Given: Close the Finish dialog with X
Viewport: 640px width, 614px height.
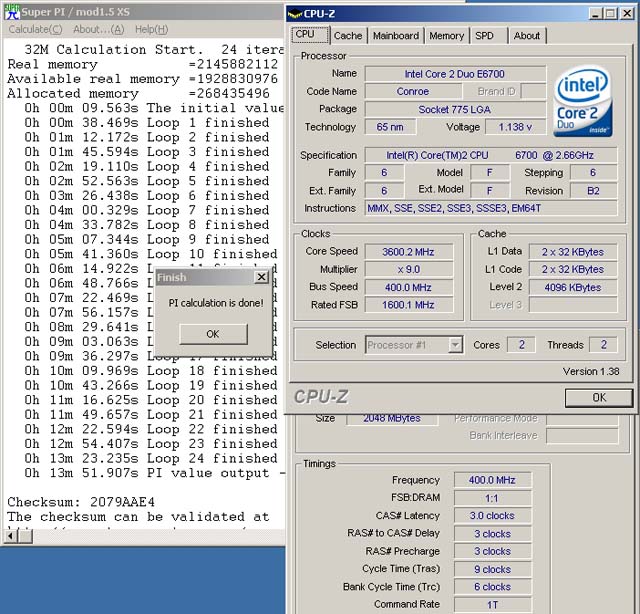Looking at the screenshot, I should (x=261, y=277).
